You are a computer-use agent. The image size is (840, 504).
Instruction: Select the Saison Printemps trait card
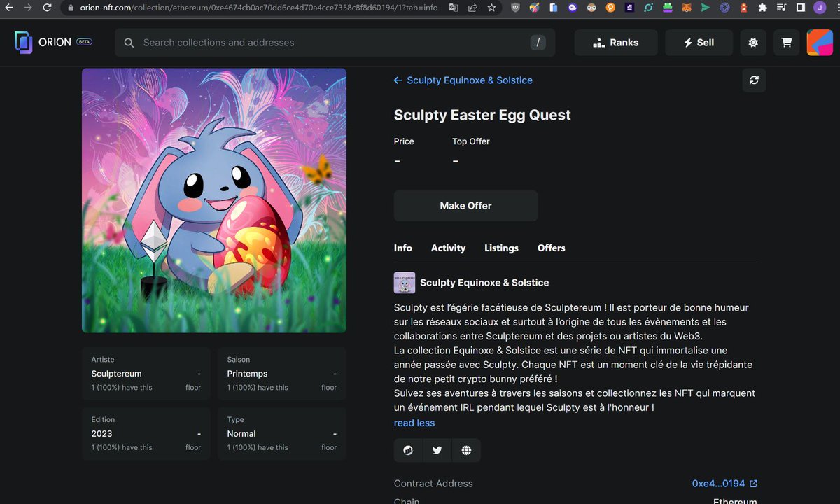coord(282,374)
